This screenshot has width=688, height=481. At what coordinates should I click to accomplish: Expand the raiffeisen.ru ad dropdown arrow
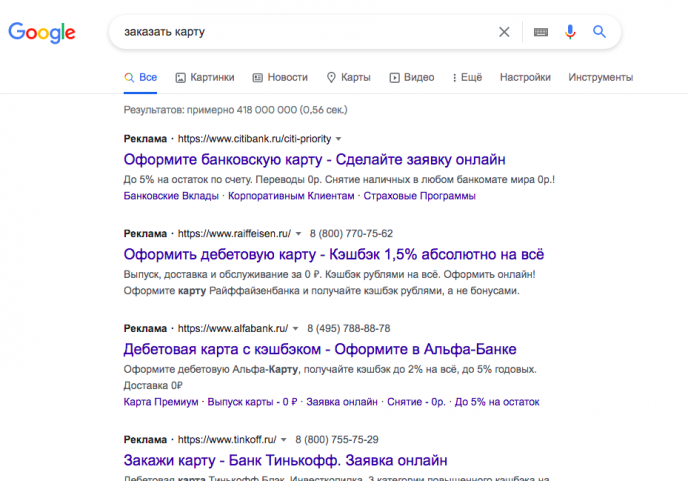[x=298, y=234]
